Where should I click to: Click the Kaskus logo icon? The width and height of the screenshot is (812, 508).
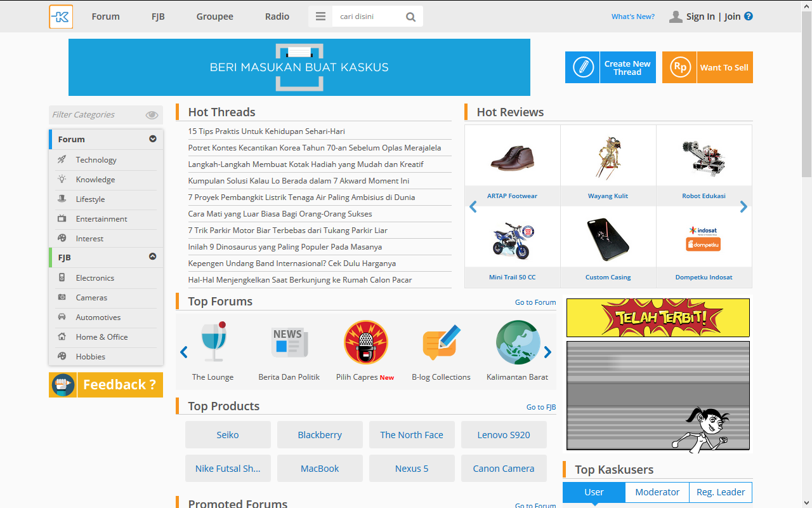61,17
